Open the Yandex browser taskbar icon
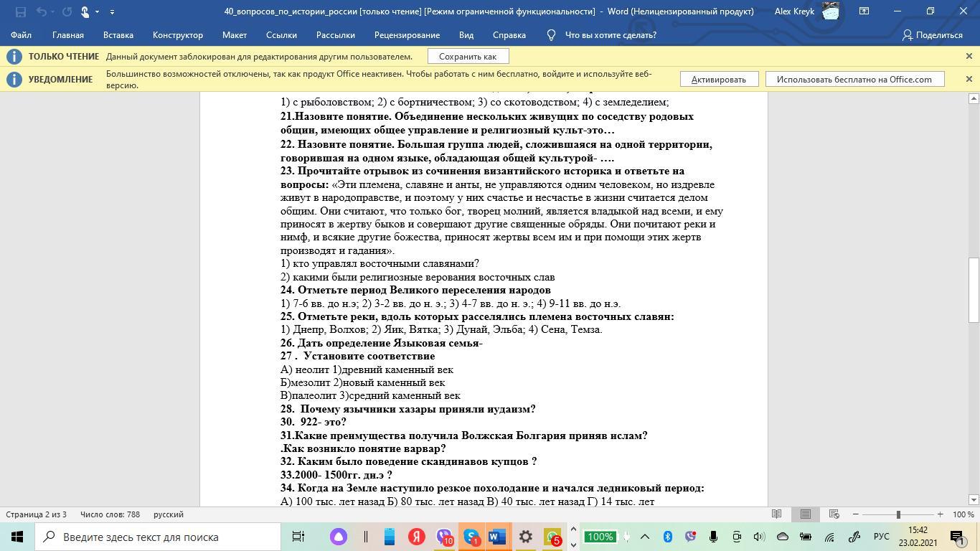Screen dimensions: 980x551 (417, 537)
